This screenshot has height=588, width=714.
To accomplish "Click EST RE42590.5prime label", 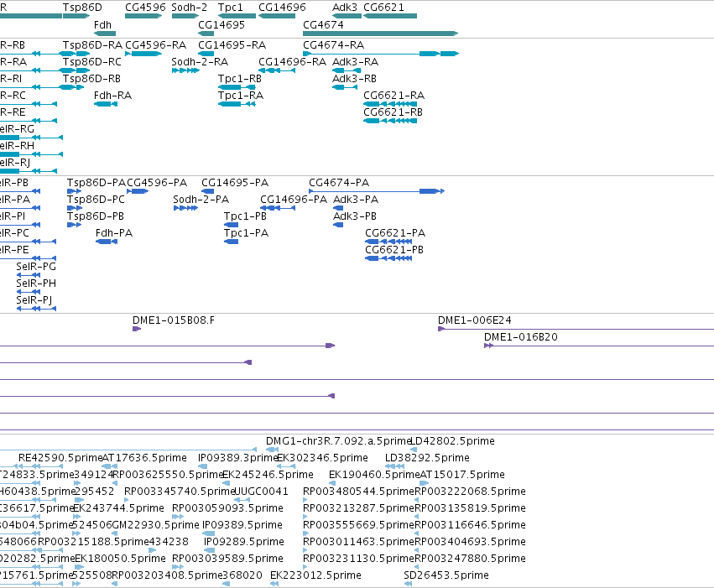I will coord(60,458).
